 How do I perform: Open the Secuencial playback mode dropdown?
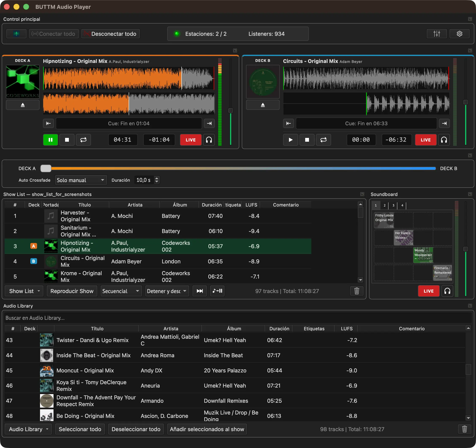[121, 291]
